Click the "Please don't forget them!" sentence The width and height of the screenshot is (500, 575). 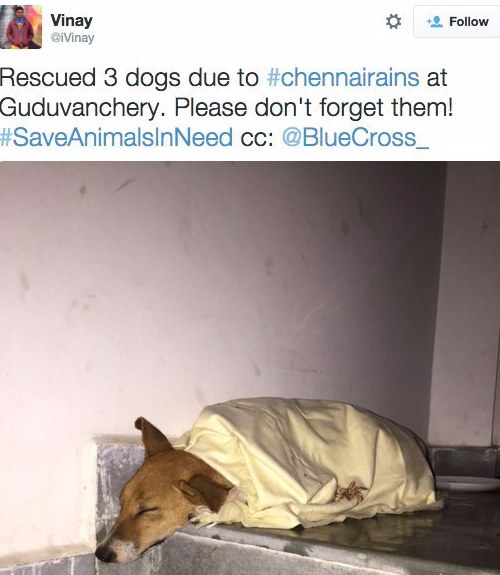[x=314, y=108]
